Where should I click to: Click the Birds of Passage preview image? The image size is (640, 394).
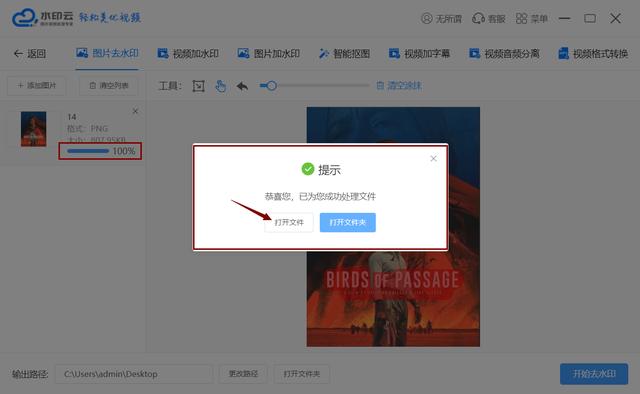[x=393, y=227]
